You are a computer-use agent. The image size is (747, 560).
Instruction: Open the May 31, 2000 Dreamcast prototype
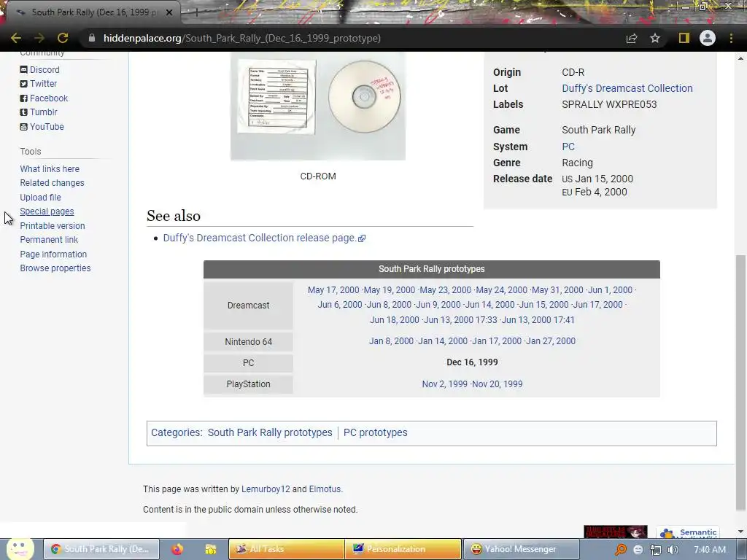[x=557, y=290]
